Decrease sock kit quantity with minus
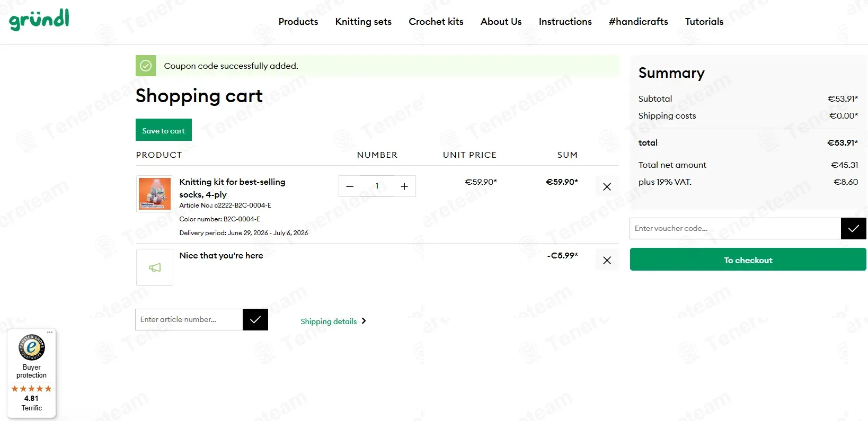Image resolution: width=868 pixels, height=421 pixels. point(350,186)
